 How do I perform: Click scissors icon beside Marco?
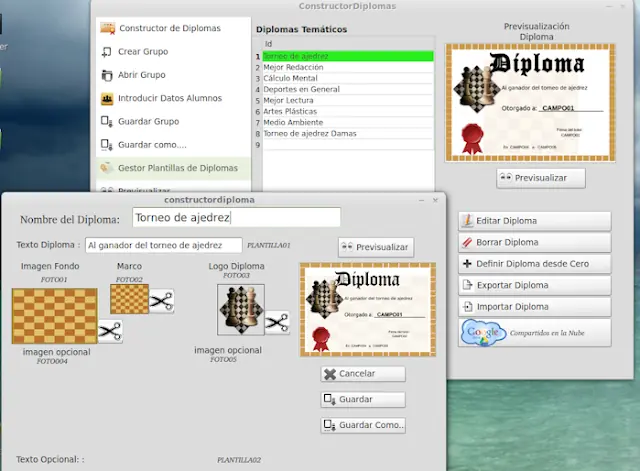(162, 301)
